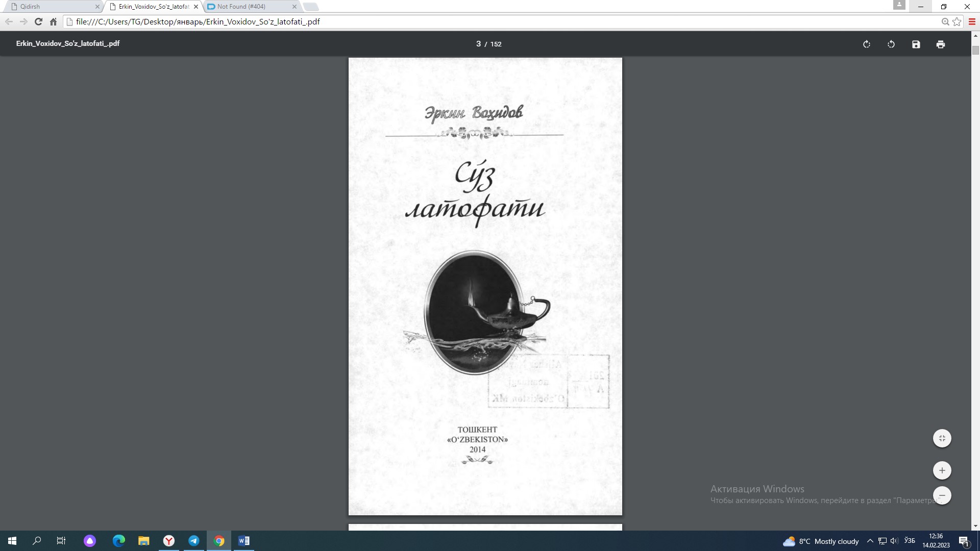
Task: Show hidden system tray icons
Action: pyautogui.click(x=870, y=541)
